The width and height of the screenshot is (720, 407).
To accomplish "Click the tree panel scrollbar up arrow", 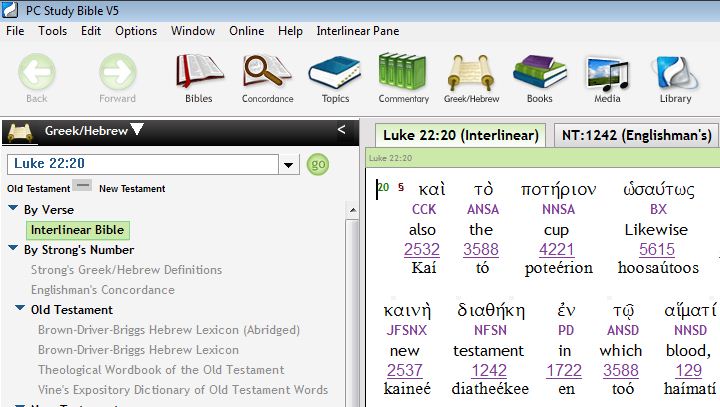I will [353, 210].
